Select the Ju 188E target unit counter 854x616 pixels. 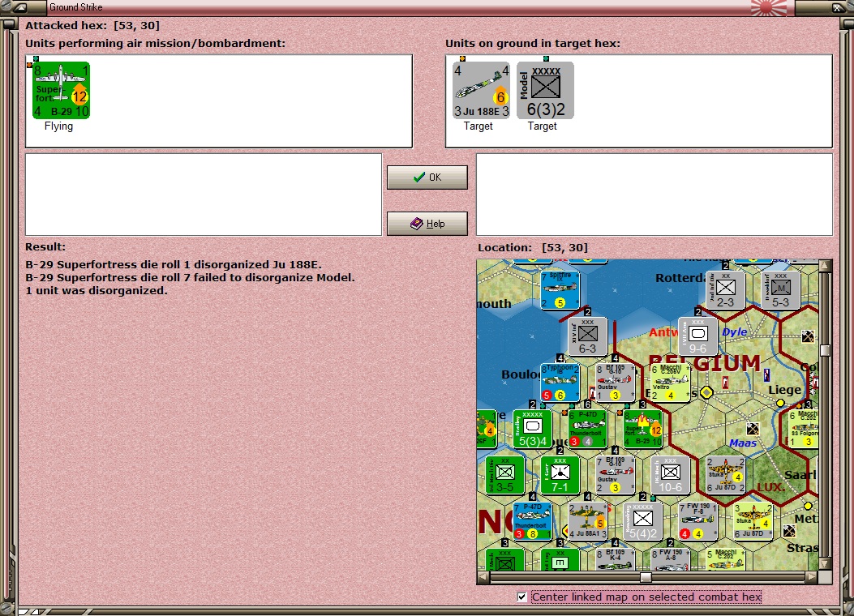click(x=482, y=90)
